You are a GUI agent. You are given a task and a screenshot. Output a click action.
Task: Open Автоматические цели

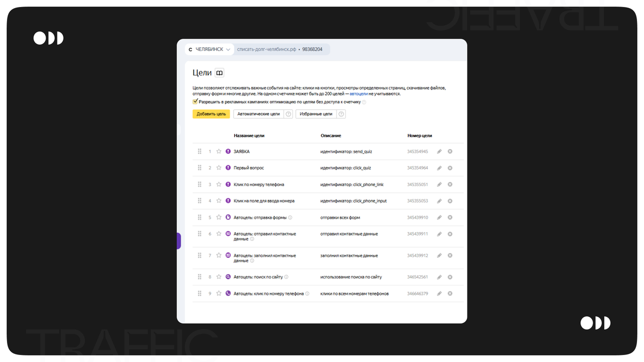[259, 114]
